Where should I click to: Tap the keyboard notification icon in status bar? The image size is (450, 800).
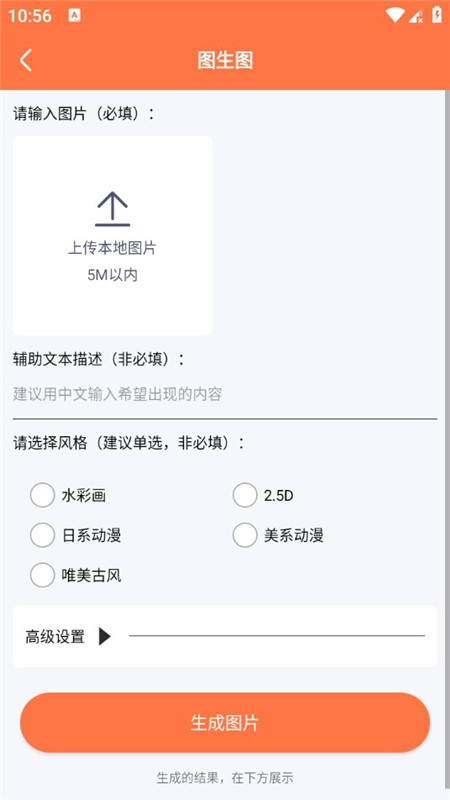click(x=74, y=16)
